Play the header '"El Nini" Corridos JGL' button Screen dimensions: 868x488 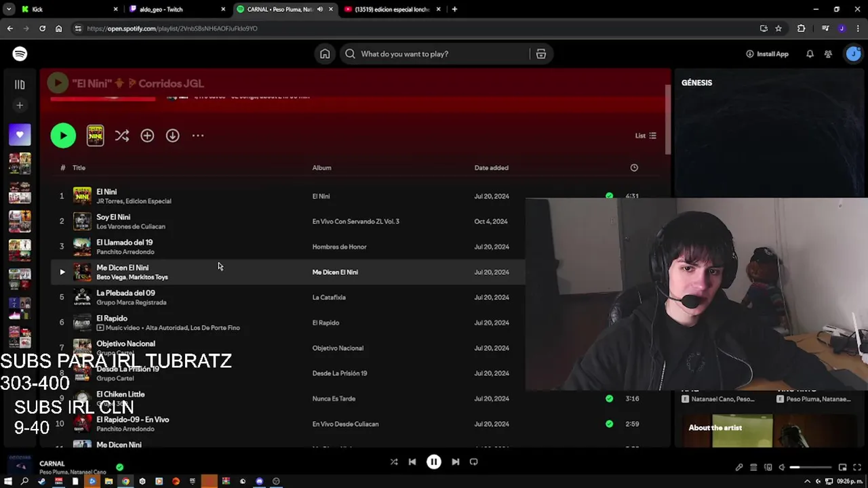pyautogui.click(x=58, y=83)
